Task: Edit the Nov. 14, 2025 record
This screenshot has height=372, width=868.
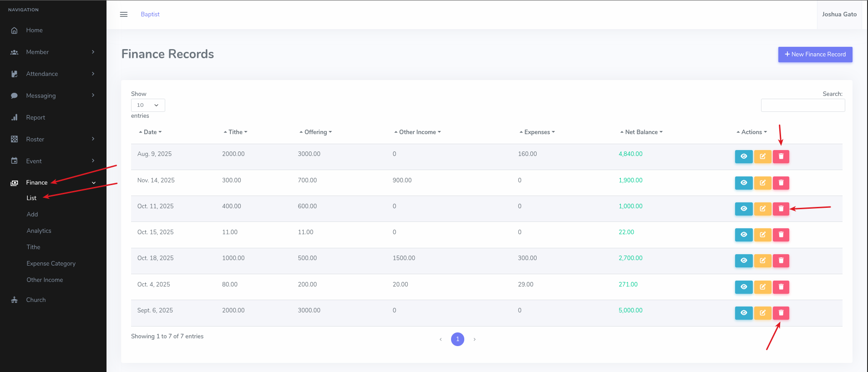Action: pos(762,183)
